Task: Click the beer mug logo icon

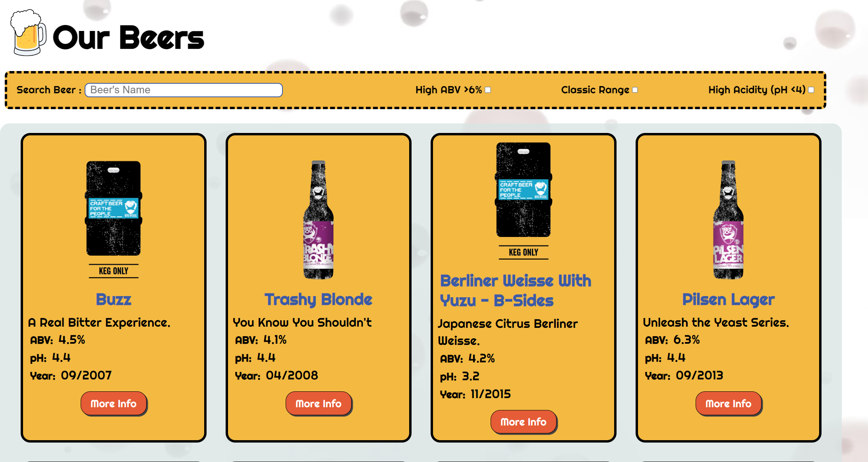Action: click(x=27, y=33)
